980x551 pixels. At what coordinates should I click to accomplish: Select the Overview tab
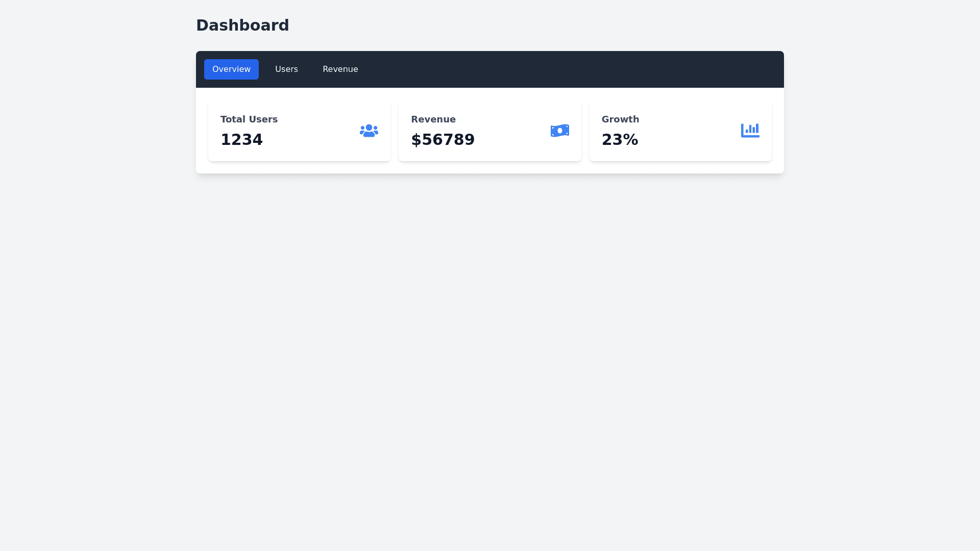coord(231,69)
